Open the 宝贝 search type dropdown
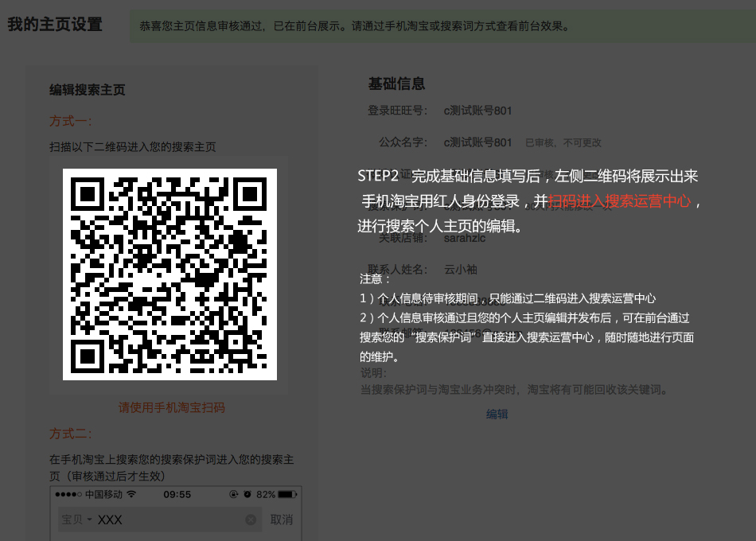Image resolution: width=756 pixels, height=541 pixels. coord(76,520)
